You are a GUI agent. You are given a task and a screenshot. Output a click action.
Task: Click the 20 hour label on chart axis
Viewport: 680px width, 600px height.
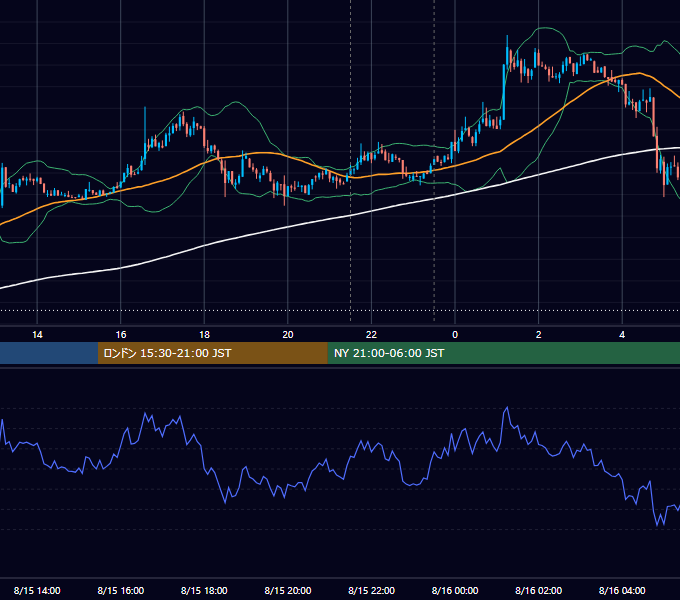tap(288, 335)
